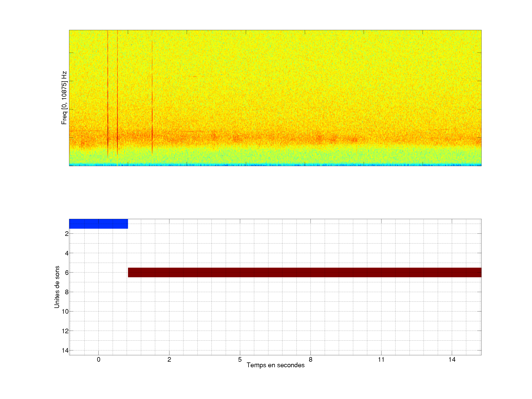The image size is (532, 399).
Task: Click x-axis tick label 11
Action: (x=381, y=359)
